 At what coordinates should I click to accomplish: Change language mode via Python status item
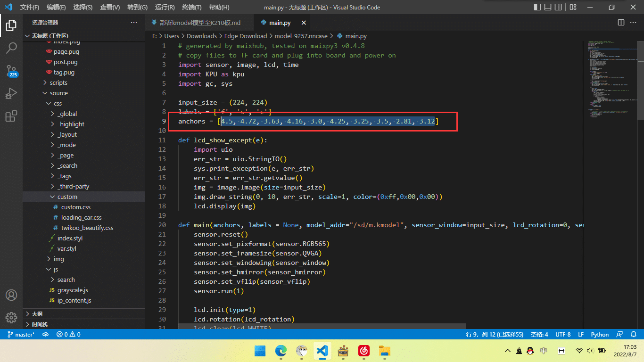[x=600, y=334]
